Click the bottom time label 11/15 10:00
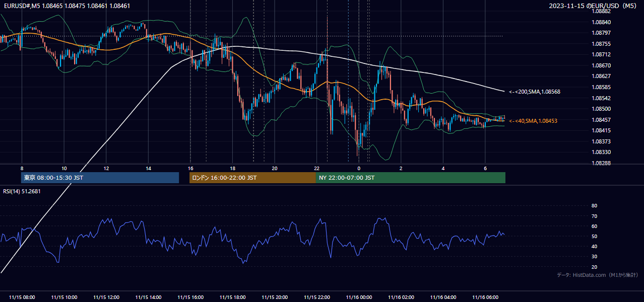The height and width of the screenshot is (302, 644). (x=64, y=297)
